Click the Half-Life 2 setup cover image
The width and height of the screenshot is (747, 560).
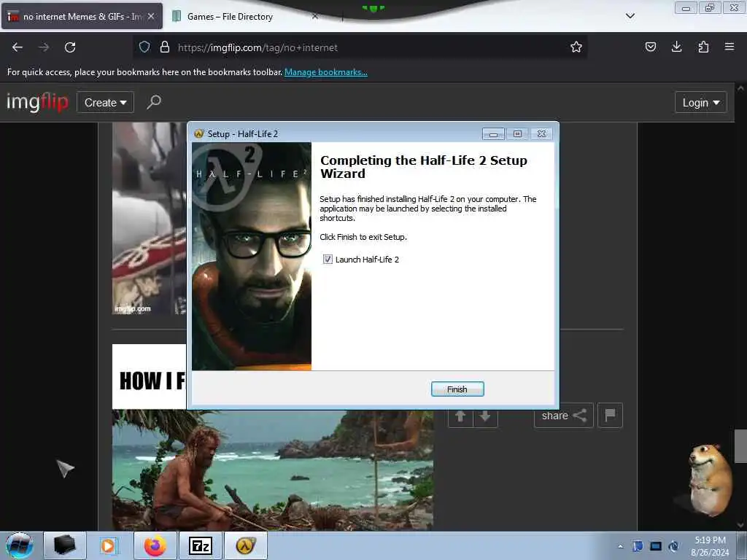pos(252,256)
